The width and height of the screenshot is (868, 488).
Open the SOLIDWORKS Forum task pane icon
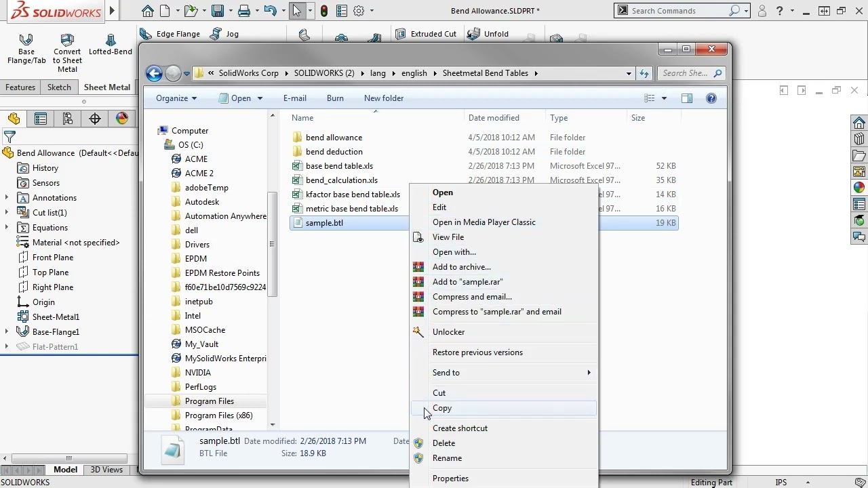point(859,237)
